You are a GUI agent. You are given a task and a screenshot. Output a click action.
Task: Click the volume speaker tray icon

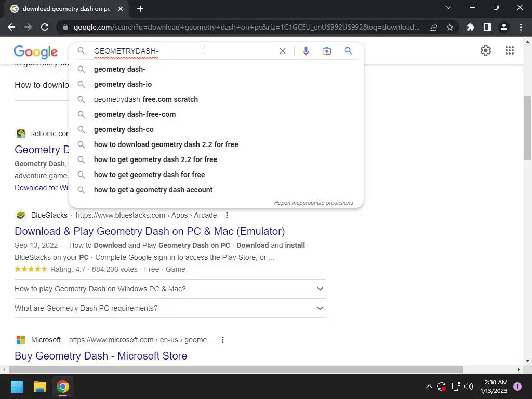469,387
